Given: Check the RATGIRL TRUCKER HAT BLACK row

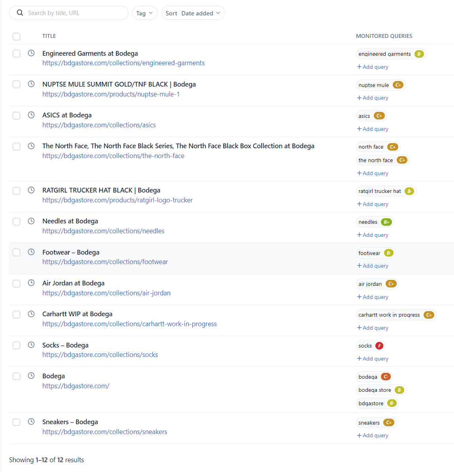Looking at the screenshot, I should click(x=16, y=191).
